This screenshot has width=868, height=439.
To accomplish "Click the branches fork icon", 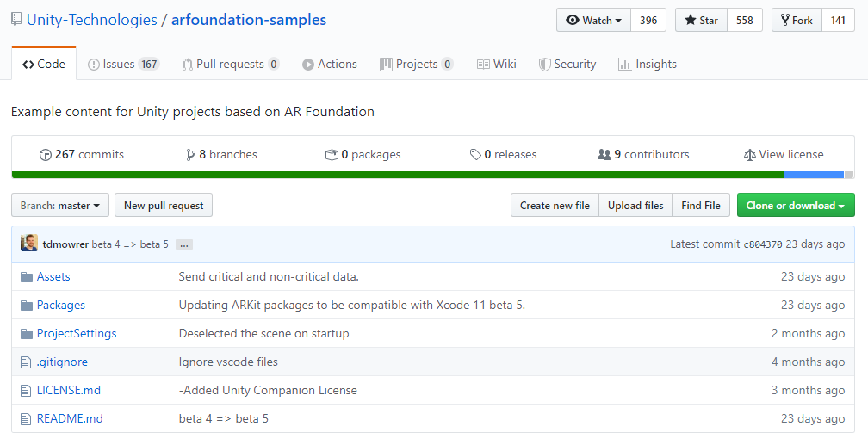I will [190, 155].
